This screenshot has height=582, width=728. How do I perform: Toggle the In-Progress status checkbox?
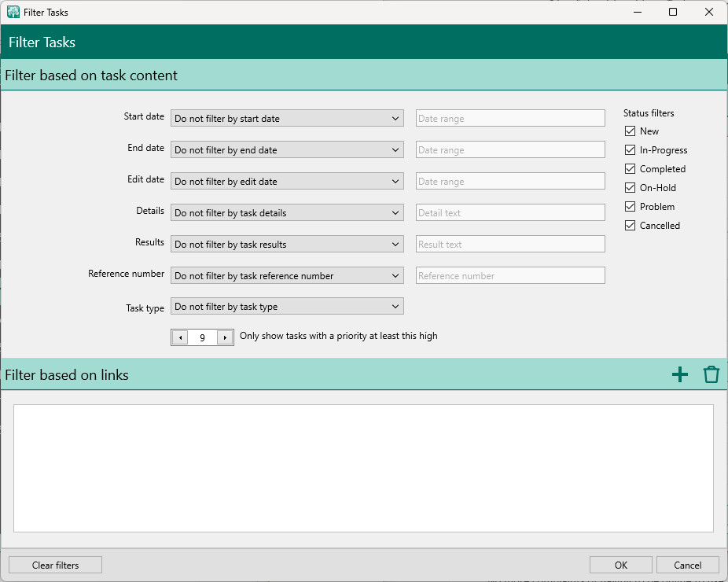click(x=630, y=150)
